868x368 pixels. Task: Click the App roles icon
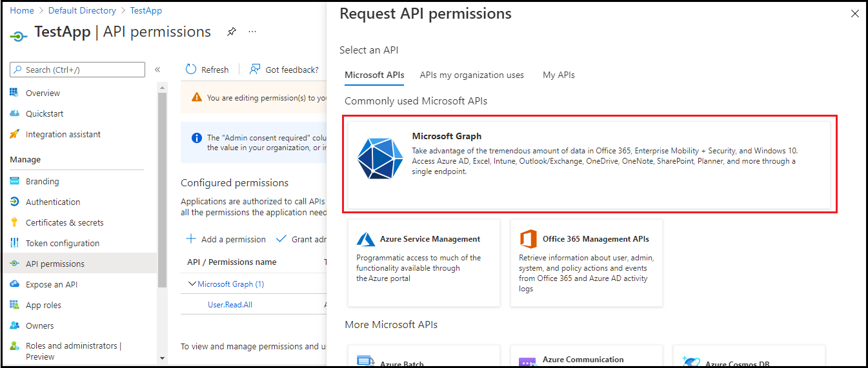[14, 305]
